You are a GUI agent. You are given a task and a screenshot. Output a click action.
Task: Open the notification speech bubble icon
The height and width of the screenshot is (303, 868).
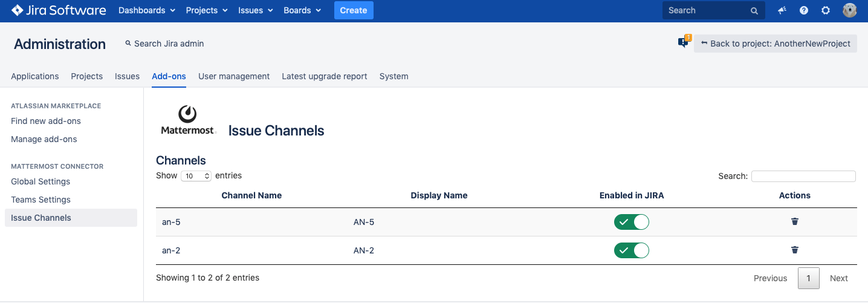pos(683,42)
